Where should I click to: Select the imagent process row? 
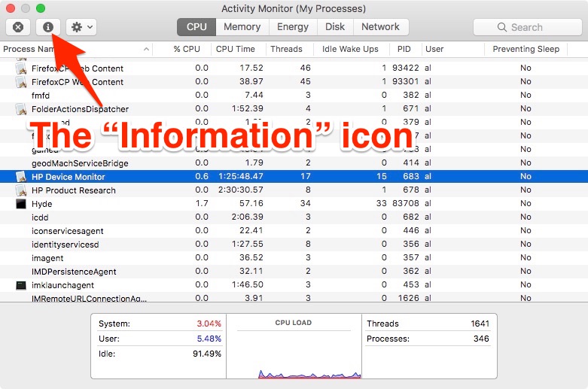pos(294,258)
